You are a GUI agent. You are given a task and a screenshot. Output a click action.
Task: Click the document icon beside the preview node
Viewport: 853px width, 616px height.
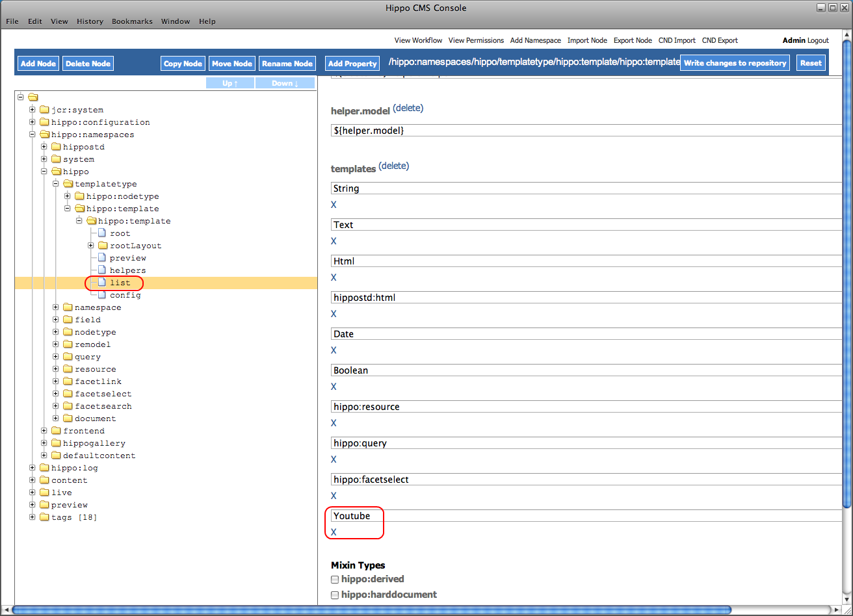(x=101, y=258)
